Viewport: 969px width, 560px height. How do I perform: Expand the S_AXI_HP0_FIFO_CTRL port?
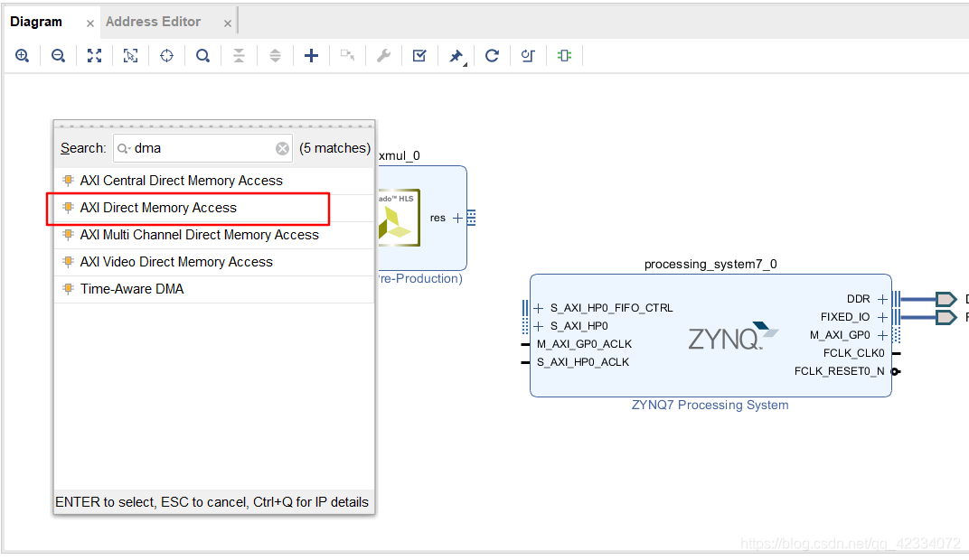(x=538, y=308)
